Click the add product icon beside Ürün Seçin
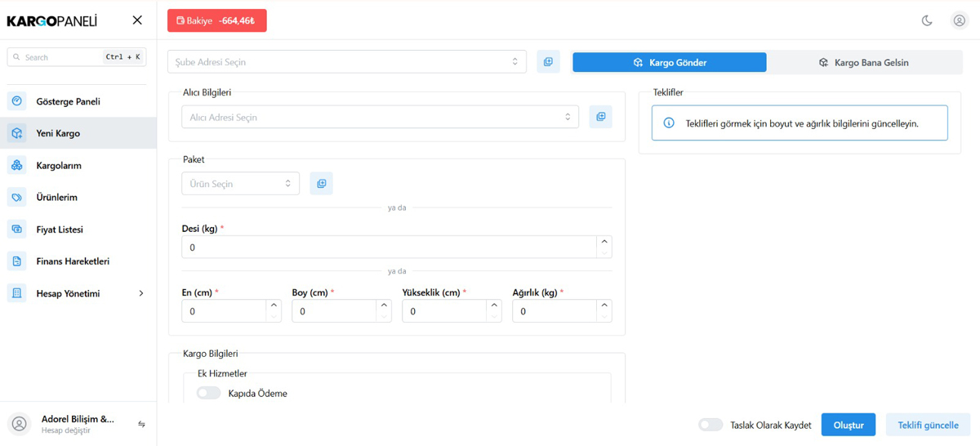This screenshot has width=980, height=446. [321, 184]
